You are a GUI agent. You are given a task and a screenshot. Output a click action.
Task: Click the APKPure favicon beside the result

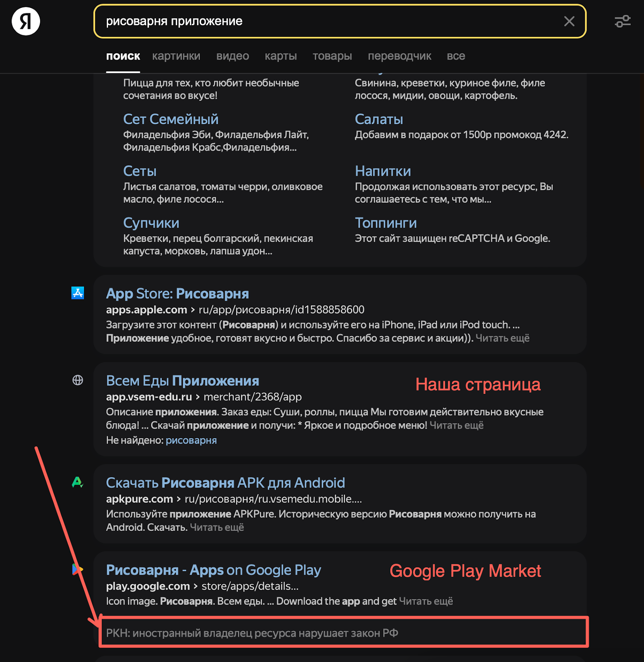pyautogui.click(x=78, y=482)
